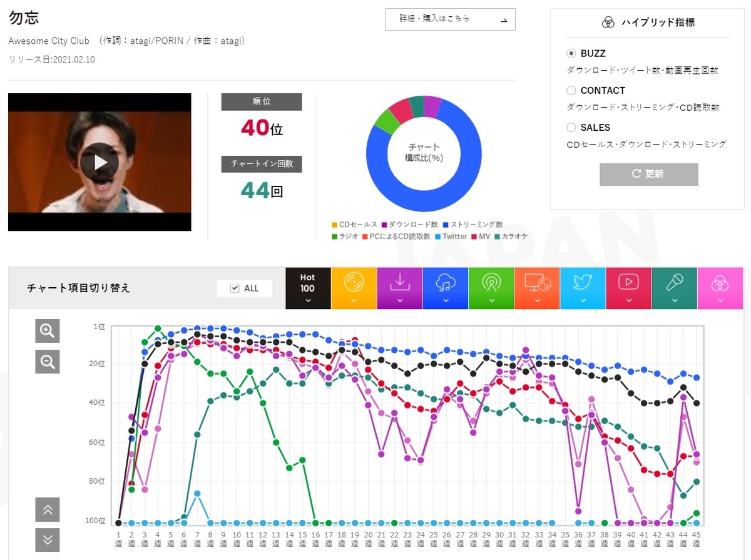Toggle the karaoke microphone icon tab
The width and height of the screenshot is (751, 560).
(674, 288)
